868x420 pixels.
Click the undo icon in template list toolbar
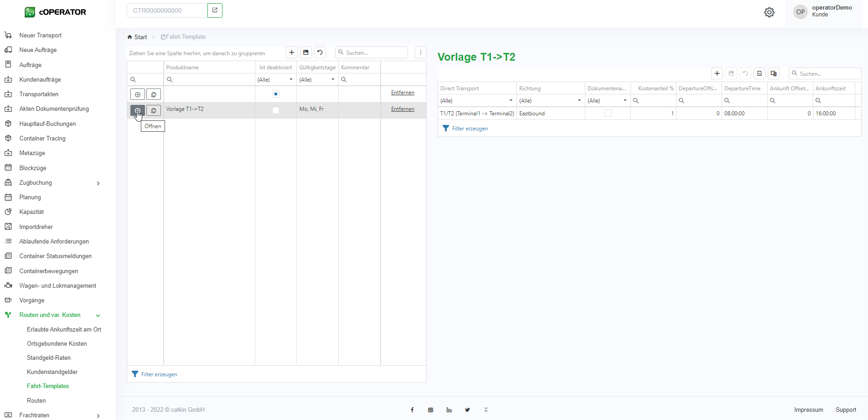[x=320, y=52]
